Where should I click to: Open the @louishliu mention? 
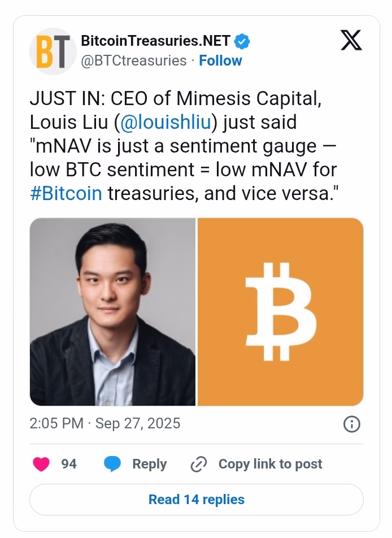(161, 123)
